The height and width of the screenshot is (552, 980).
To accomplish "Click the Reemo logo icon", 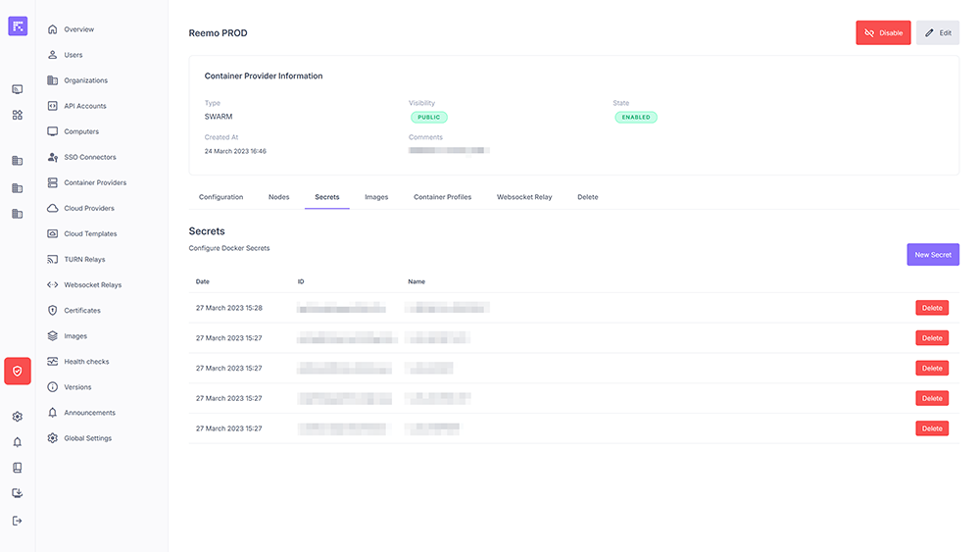I will tap(18, 26).
